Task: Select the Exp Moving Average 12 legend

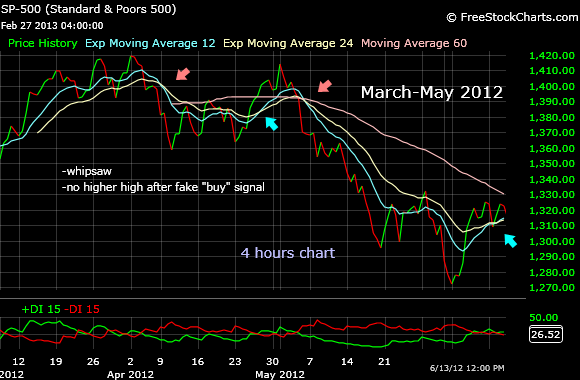Action: click(x=150, y=43)
